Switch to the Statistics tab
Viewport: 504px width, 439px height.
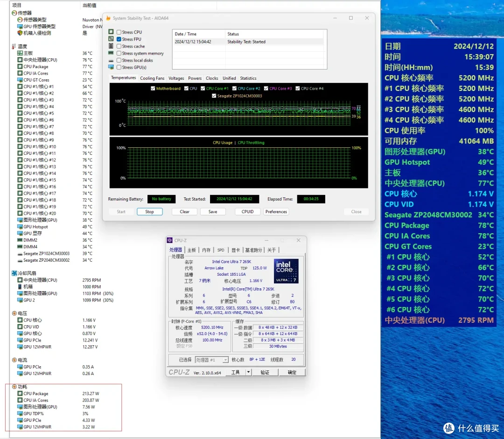point(248,78)
